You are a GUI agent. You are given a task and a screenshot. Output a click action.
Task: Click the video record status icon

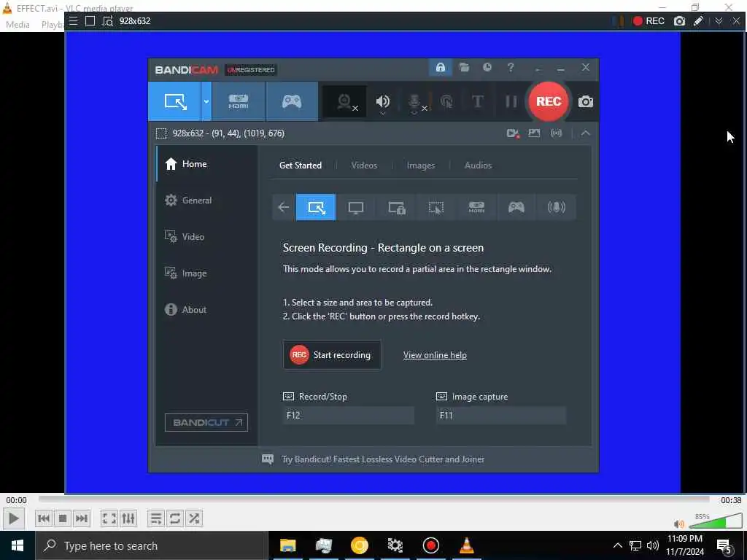coord(513,133)
